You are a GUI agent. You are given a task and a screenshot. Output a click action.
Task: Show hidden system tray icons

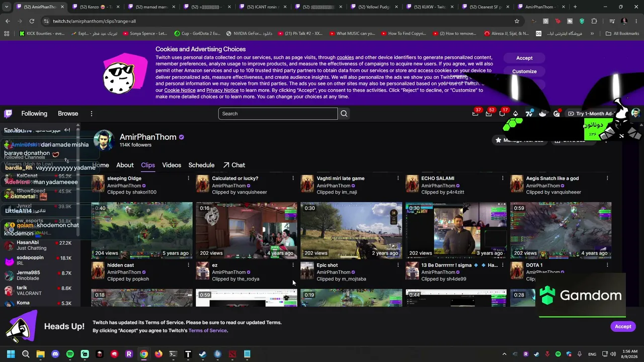[504, 354]
